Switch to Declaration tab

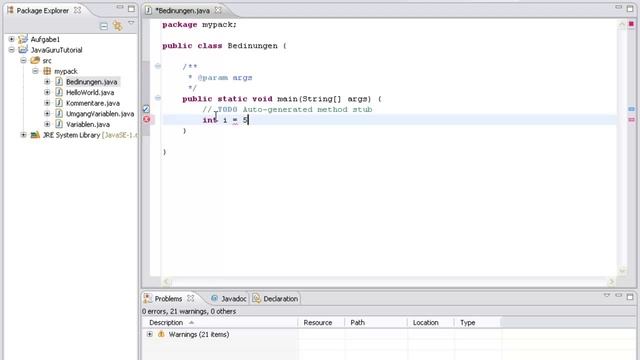point(276,299)
